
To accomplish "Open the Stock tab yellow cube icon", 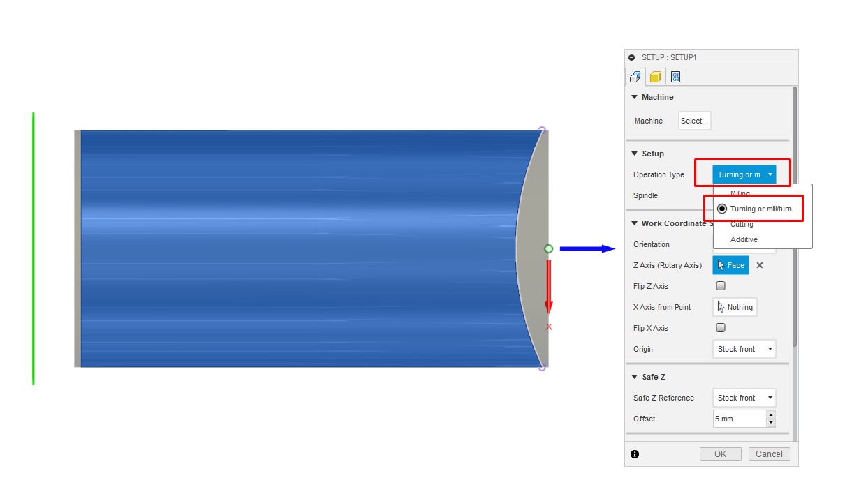I will [x=655, y=77].
